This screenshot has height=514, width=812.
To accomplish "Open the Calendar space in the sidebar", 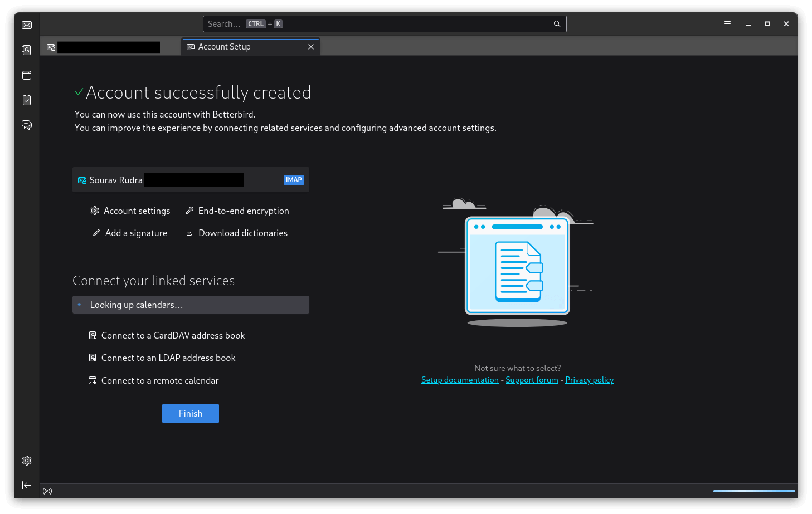I will (26, 75).
